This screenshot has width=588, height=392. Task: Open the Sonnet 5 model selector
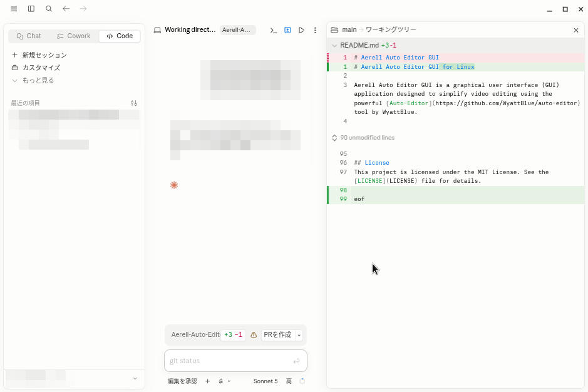265,381
